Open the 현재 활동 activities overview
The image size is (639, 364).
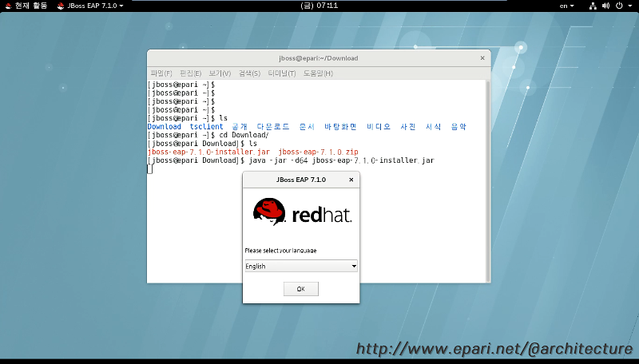click(31, 6)
